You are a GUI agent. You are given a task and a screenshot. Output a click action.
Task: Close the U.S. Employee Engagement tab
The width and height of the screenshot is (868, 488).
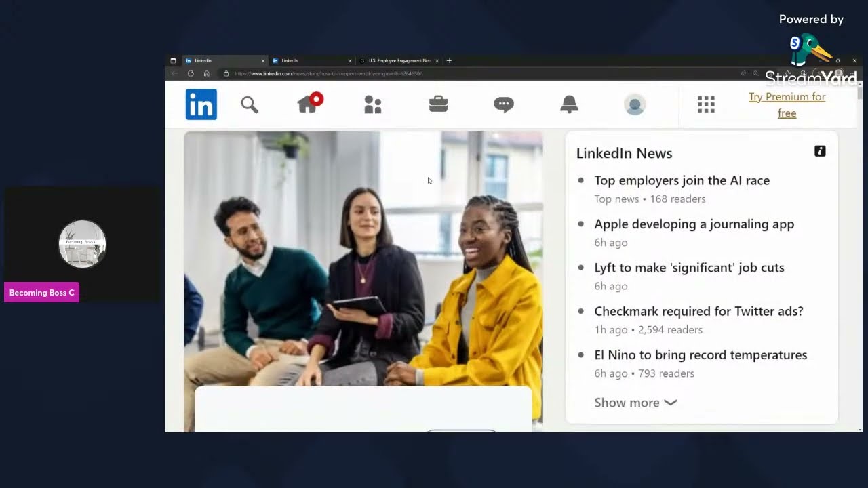tap(437, 61)
